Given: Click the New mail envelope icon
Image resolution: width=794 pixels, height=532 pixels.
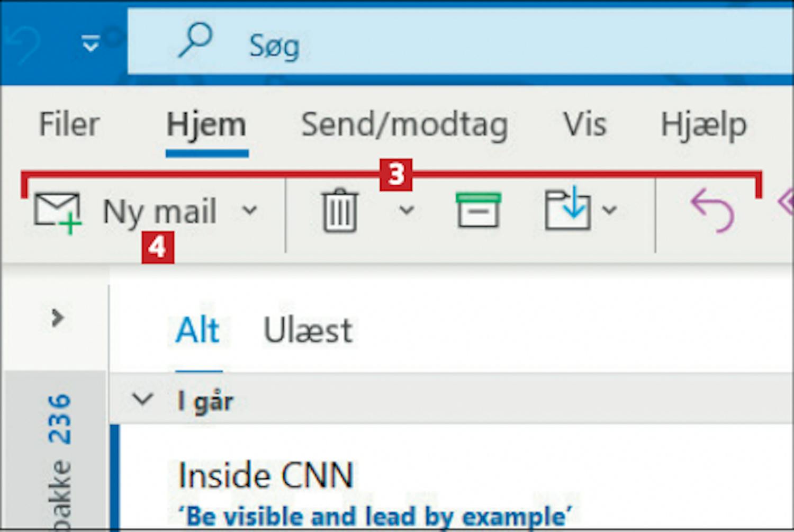Looking at the screenshot, I should 57,213.
